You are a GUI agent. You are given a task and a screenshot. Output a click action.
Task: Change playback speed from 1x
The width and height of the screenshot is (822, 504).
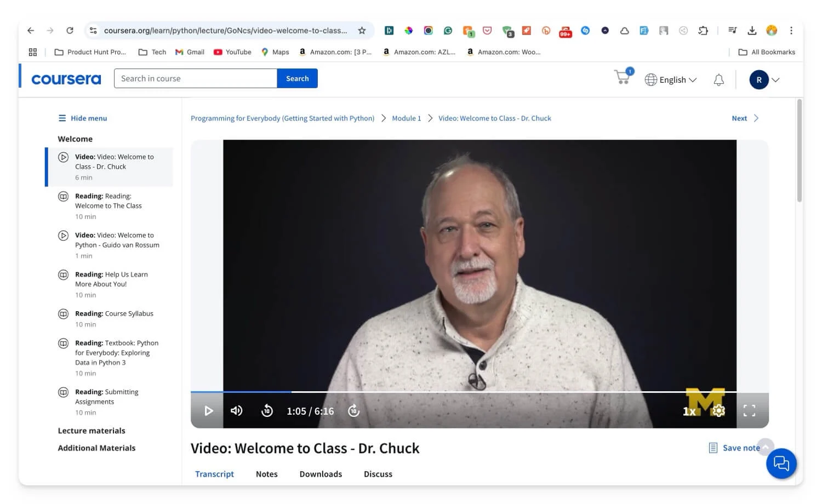point(689,411)
